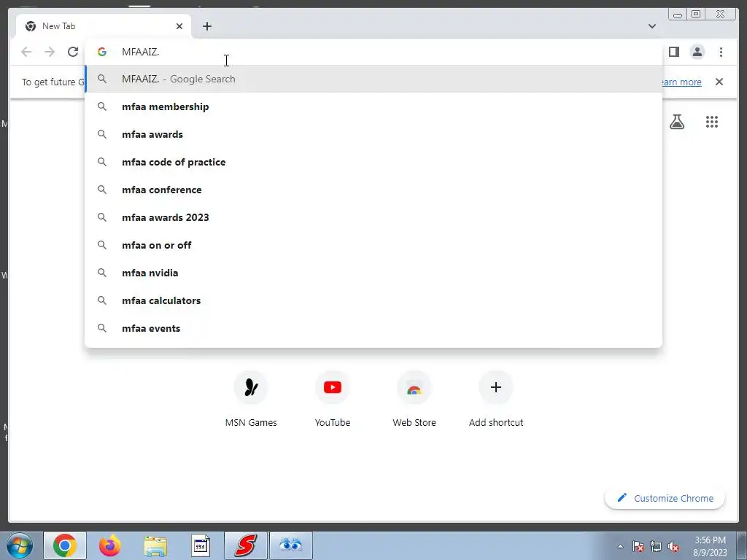The width and height of the screenshot is (747, 560).
Task: Follow the Learn more link
Action: [681, 82]
